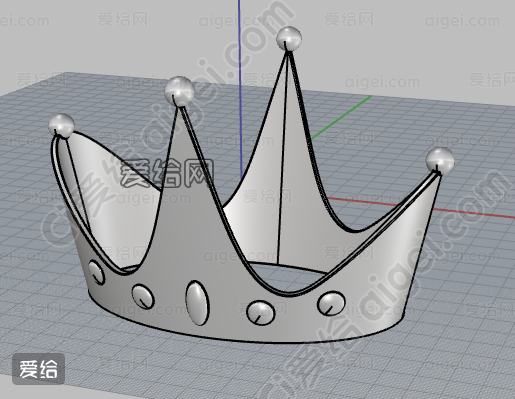Select the rightmost round gem on the band
The height and width of the screenshot is (399, 515).
point(331,304)
